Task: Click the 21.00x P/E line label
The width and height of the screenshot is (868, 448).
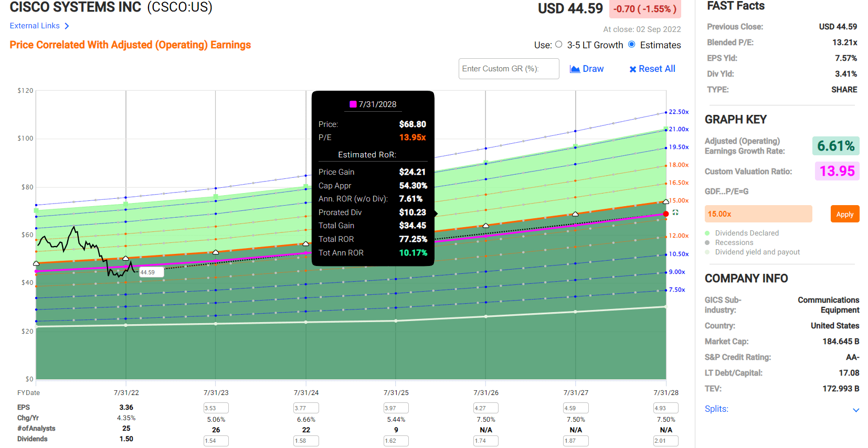Action: pyautogui.click(x=679, y=129)
